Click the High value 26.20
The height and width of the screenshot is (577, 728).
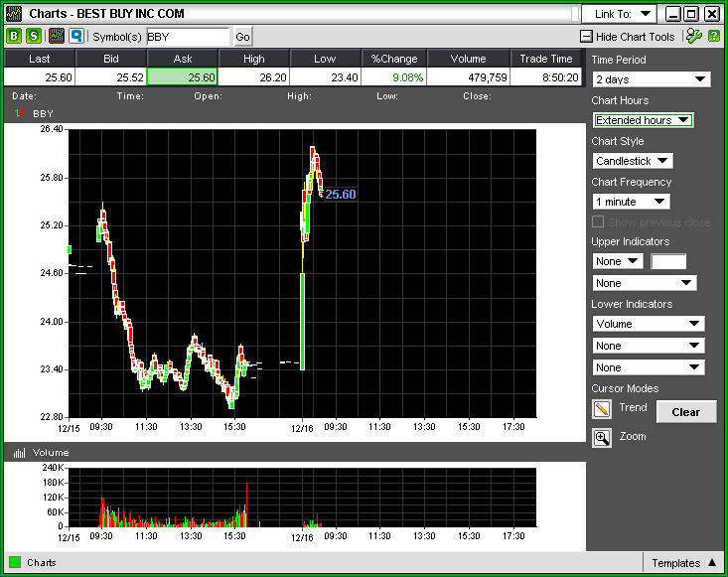click(x=254, y=77)
